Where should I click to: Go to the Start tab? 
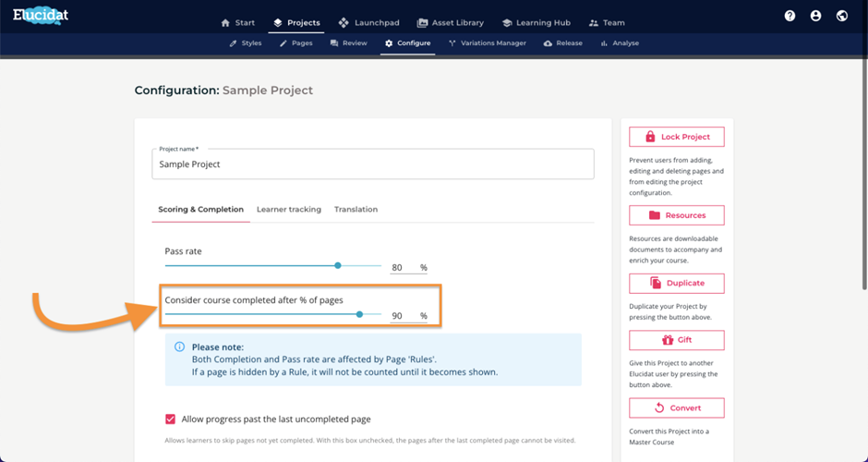(x=238, y=23)
